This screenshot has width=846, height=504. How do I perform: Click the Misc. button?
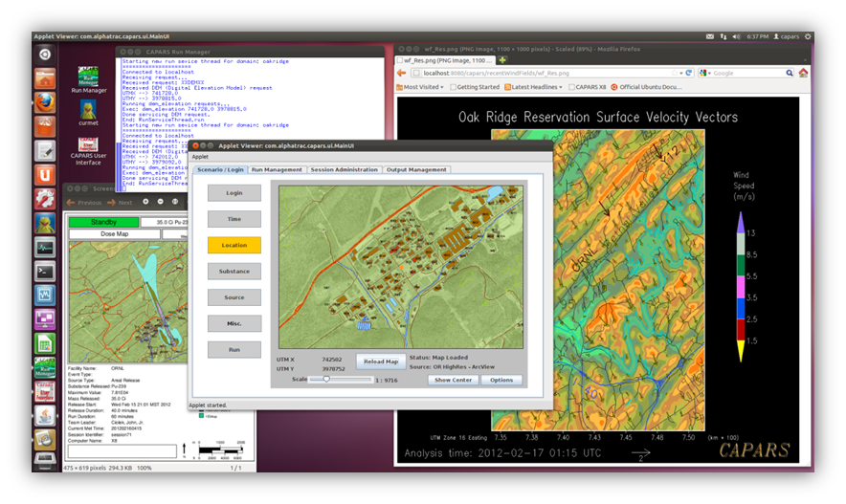click(234, 323)
